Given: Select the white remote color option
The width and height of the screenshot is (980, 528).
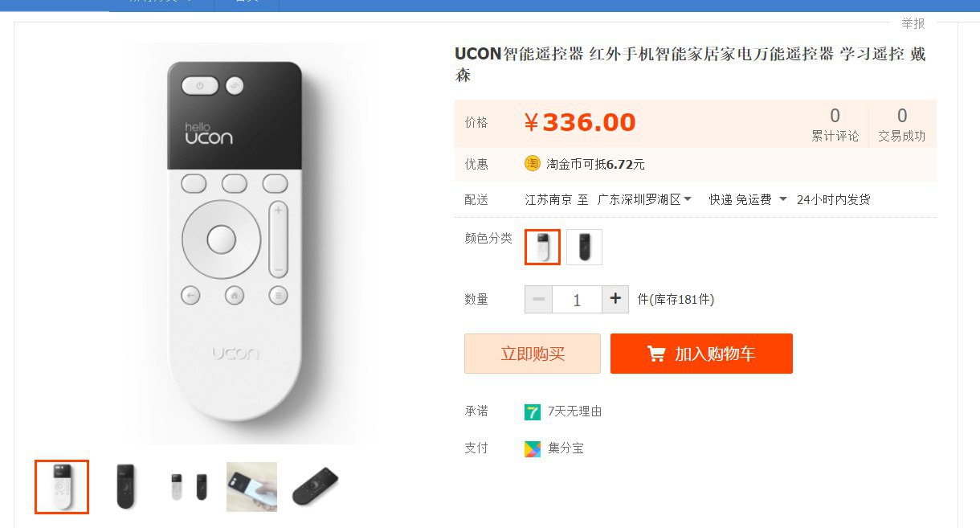Looking at the screenshot, I should pos(542,247).
